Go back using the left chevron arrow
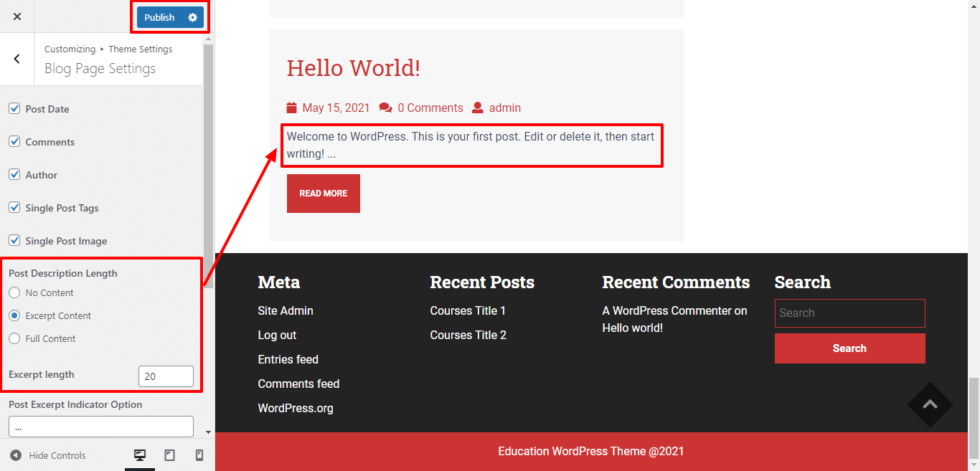980x471 pixels. click(17, 60)
